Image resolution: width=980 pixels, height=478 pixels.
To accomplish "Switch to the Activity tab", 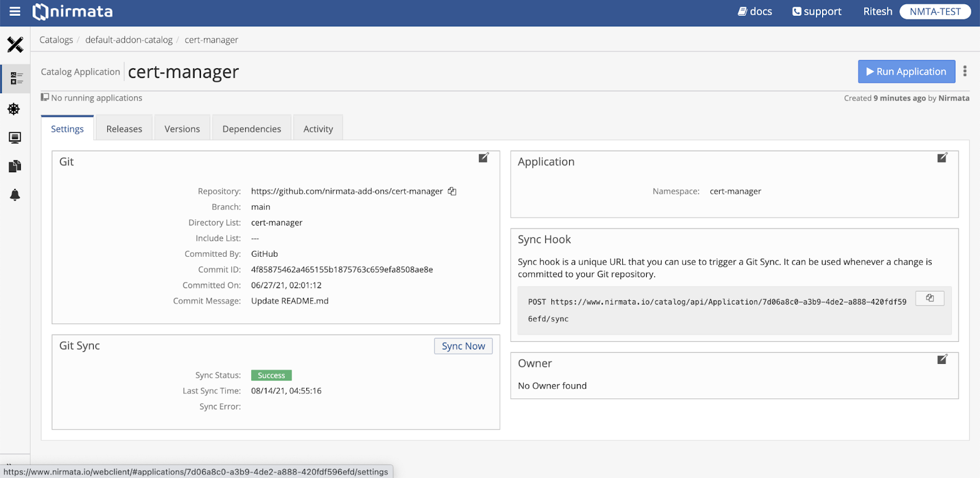I will pyautogui.click(x=318, y=129).
